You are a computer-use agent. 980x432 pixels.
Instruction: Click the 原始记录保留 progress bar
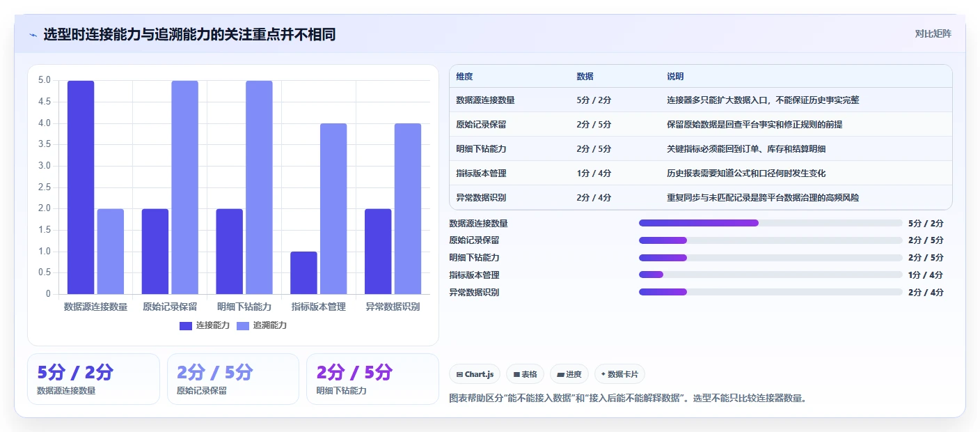pyautogui.click(x=770, y=240)
